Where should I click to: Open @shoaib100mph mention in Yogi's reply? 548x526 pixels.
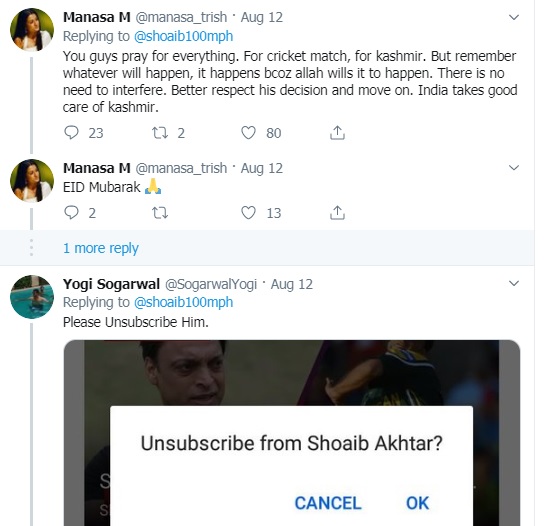[183, 302]
